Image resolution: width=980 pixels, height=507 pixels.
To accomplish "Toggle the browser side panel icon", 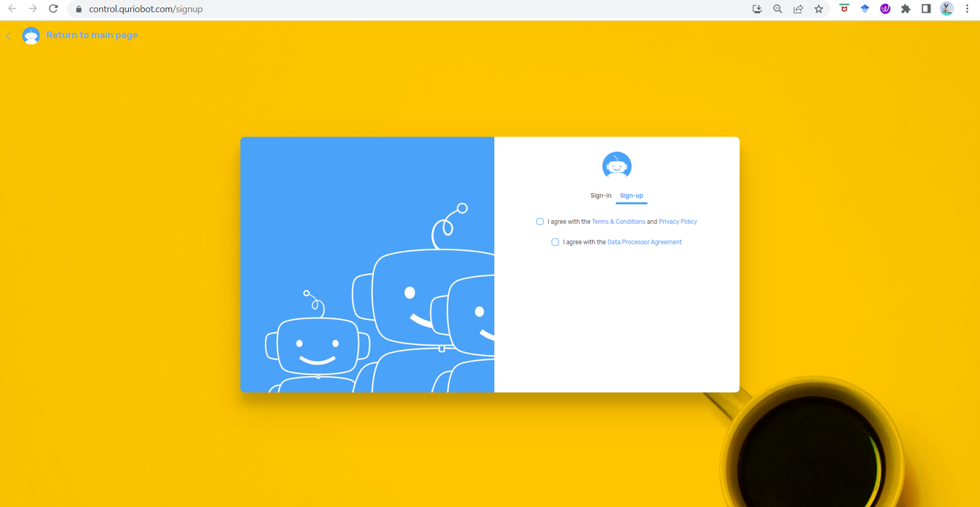I will click(x=926, y=9).
